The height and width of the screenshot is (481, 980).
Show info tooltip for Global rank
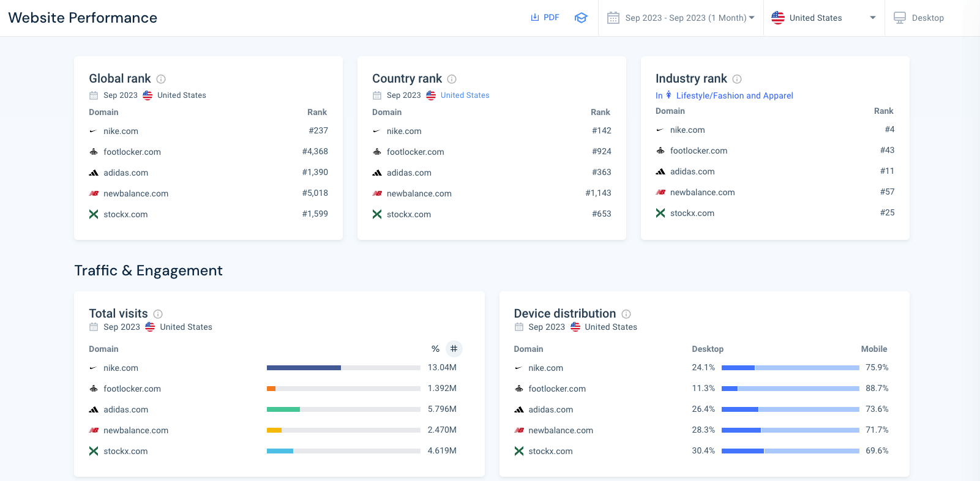pos(161,79)
